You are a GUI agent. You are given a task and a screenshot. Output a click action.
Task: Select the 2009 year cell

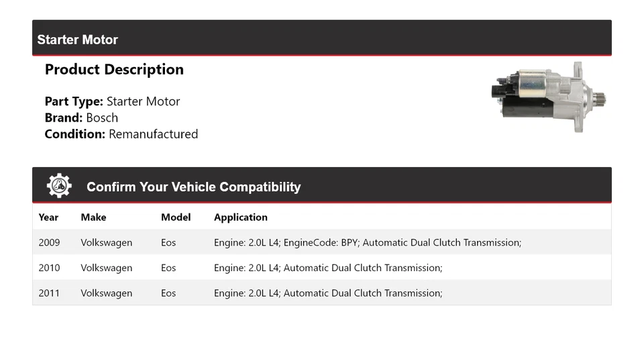[49, 242]
